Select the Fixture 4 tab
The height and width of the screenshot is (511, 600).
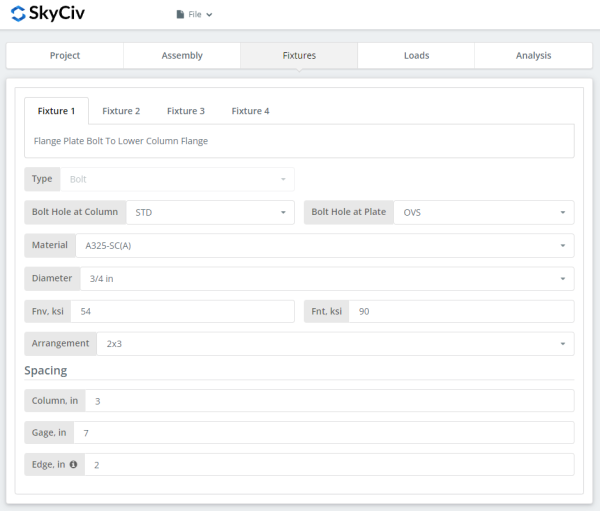pos(250,111)
